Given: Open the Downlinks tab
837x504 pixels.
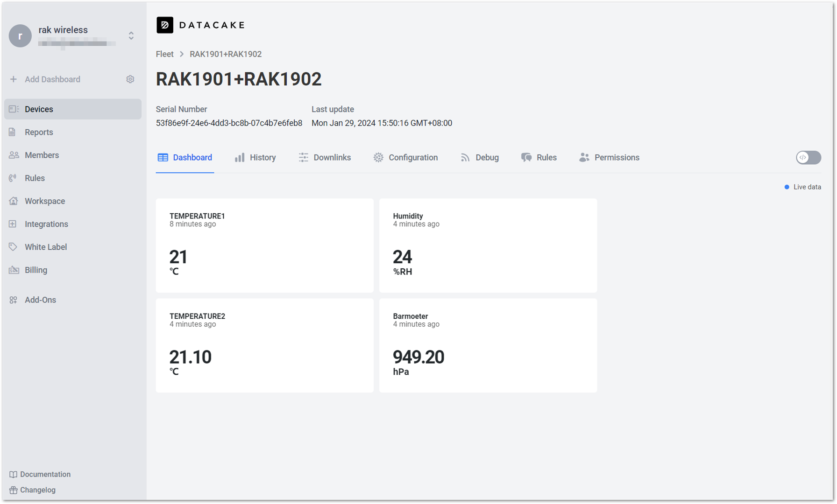Looking at the screenshot, I should (x=325, y=158).
